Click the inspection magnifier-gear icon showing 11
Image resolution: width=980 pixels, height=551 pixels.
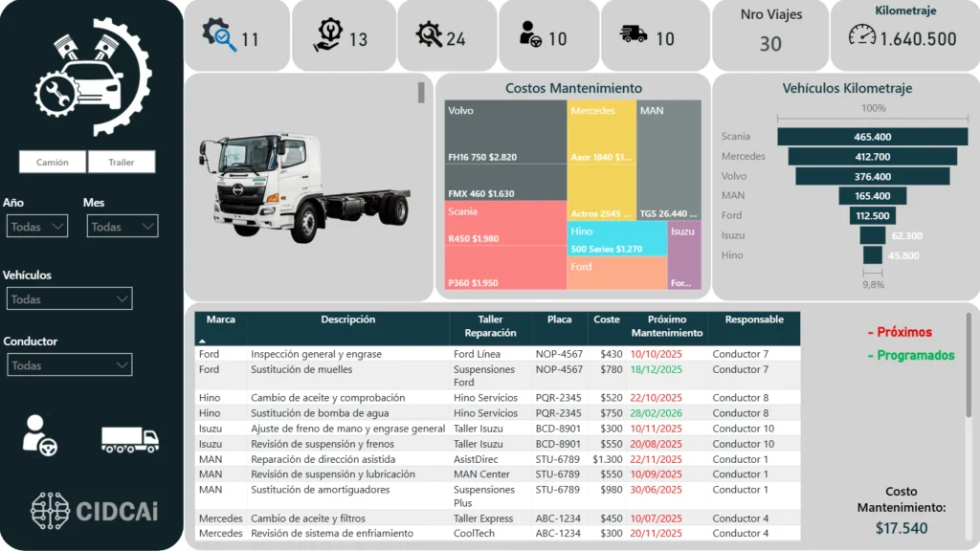pyautogui.click(x=219, y=35)
